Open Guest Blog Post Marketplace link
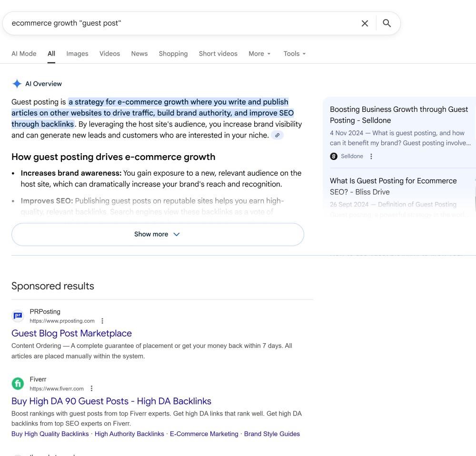The height and width of the screenshot is (456, 476). point(72,333)
